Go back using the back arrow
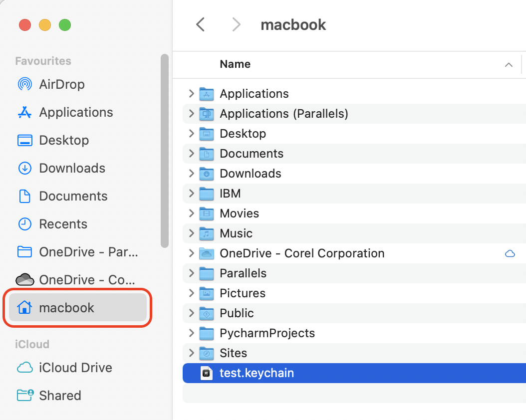The height and width of the screenshot is (420, 526). (200, 24)
